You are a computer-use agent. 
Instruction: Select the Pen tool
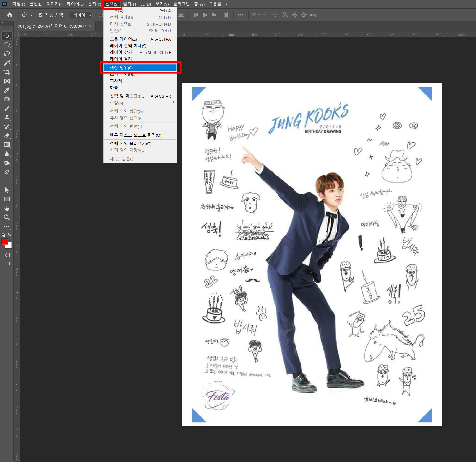7,172
